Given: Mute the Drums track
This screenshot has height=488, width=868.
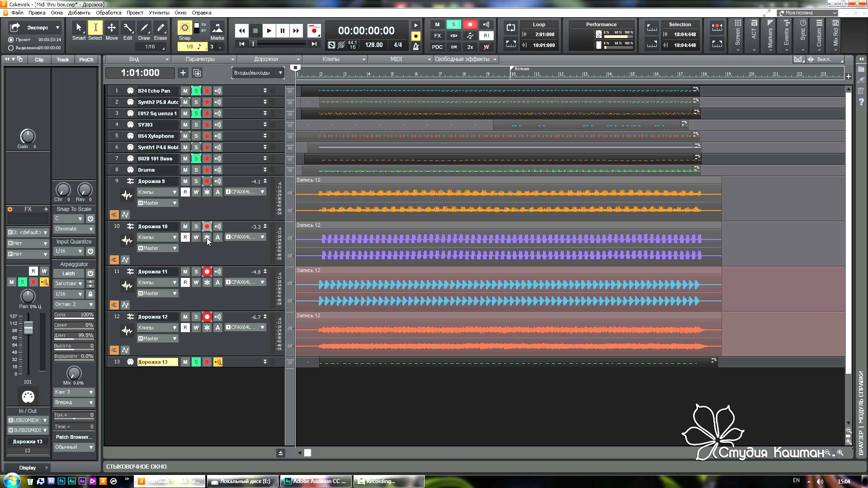Looking at the screenshot, I should (185, 169).
